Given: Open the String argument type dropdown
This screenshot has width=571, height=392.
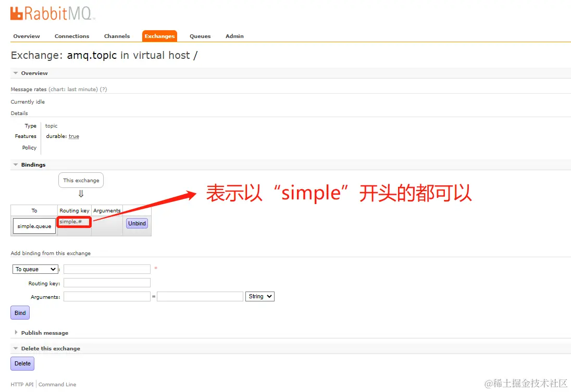Looking at the screenshot, I should [260, 296].
